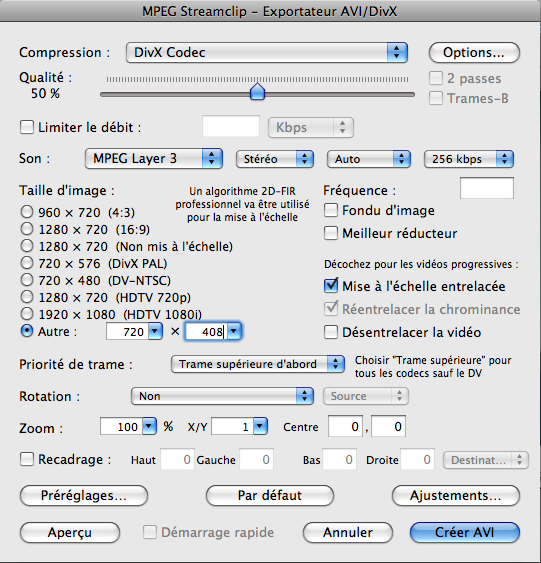Select the 1280 × 720 HDTV 720p size
This screenshot has height=563, width=541.
pyautogui.click(x=27, y=297)
